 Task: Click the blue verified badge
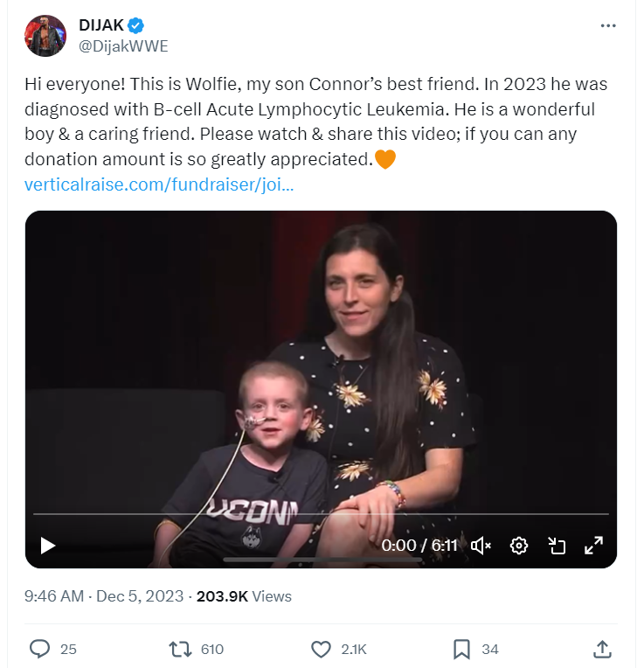coord(137,25)
